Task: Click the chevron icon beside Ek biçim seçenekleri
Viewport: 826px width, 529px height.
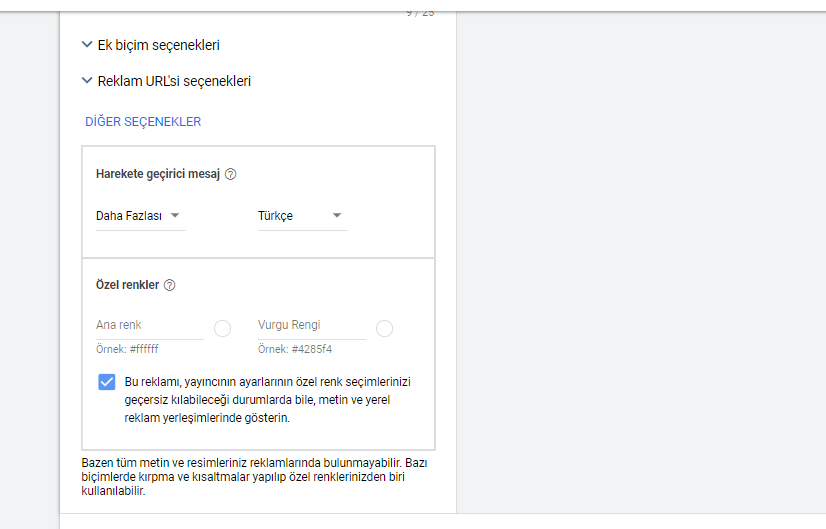Action: click(x=88, y=45)
